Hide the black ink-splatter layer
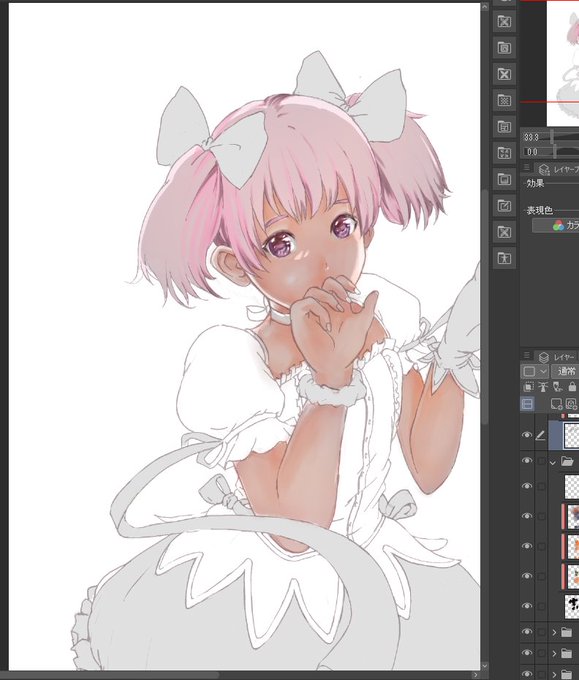Image resolution: width=579 pixels, height=680 pixels. [527, 606]
